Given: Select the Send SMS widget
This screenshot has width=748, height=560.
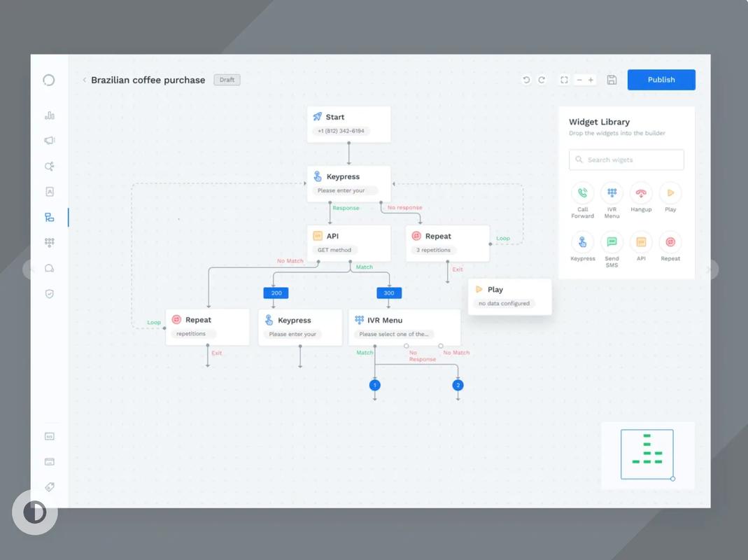Looking at the screenshot, I should pos(612,250).
